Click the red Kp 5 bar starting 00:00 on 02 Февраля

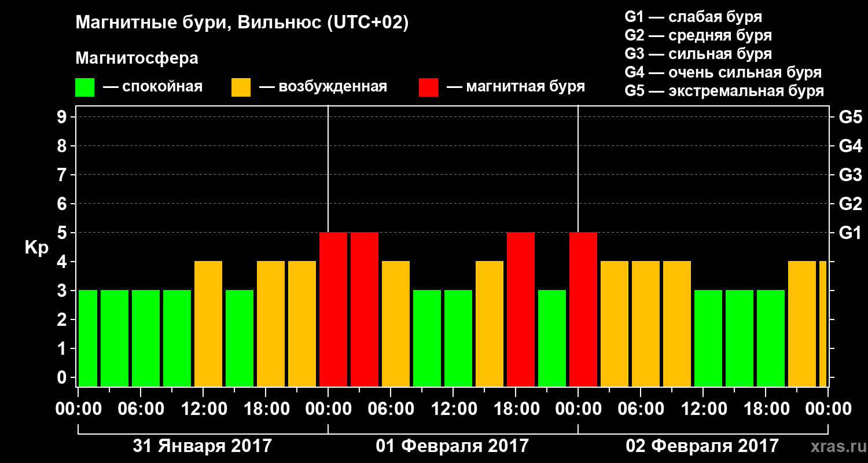coord(583,310)
